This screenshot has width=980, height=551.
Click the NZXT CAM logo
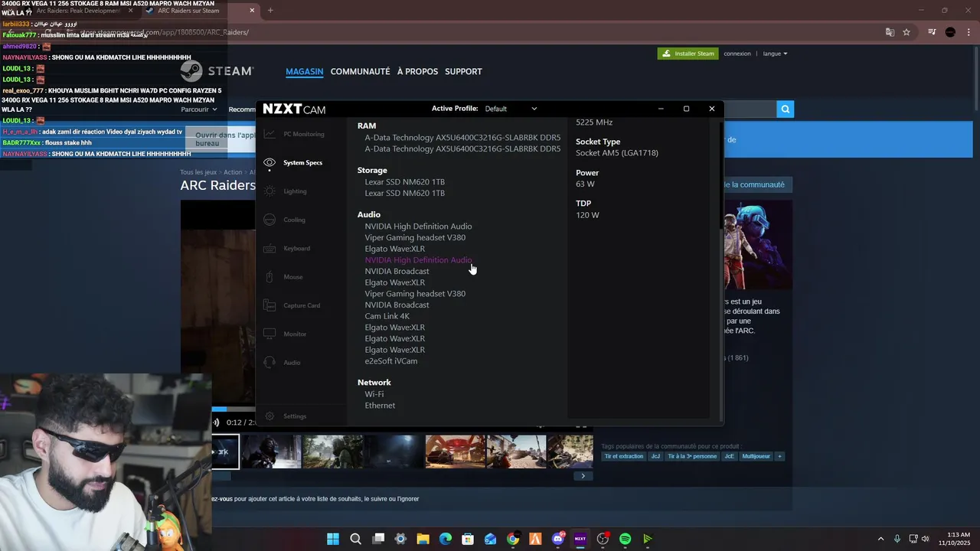(x=294, y=109)
